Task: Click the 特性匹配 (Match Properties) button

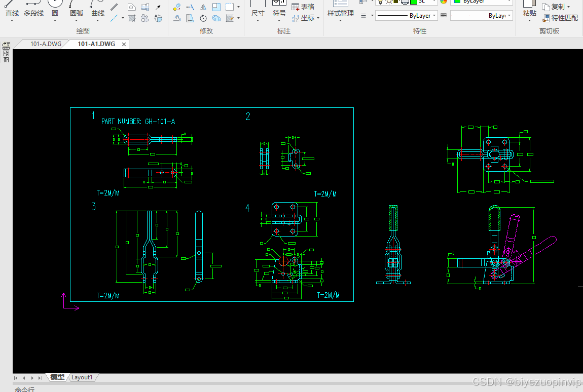Action: [560, 18]
